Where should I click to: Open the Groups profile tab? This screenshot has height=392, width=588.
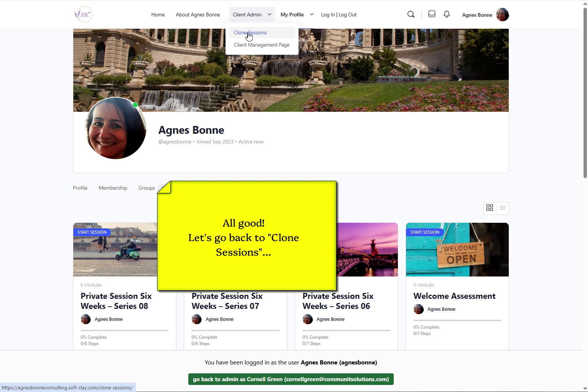[x=146, y=188]
